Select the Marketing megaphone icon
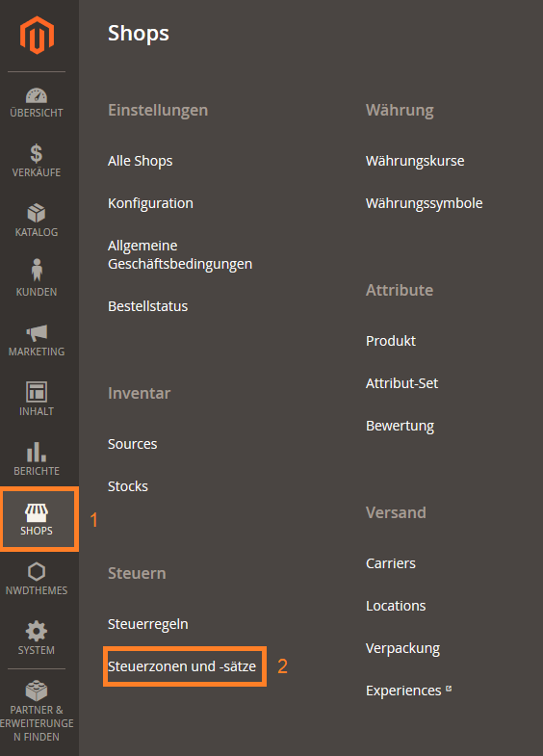The height and width of the screenshot is (756, 543). pos(37,332)
